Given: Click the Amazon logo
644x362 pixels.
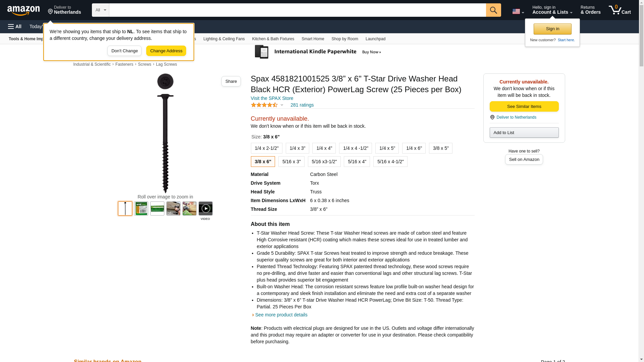Looking at the screenshot, I should (x=23, y=10).
